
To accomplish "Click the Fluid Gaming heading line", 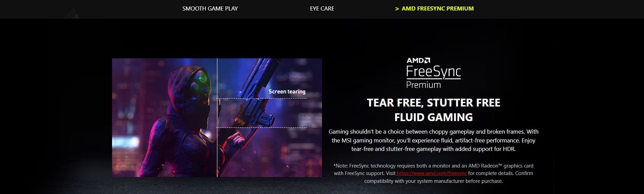I will pos(433,117).
